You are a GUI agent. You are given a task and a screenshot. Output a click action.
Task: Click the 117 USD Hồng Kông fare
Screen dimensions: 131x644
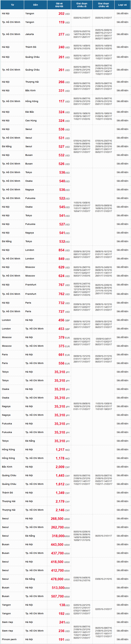(x=64, y=101)
